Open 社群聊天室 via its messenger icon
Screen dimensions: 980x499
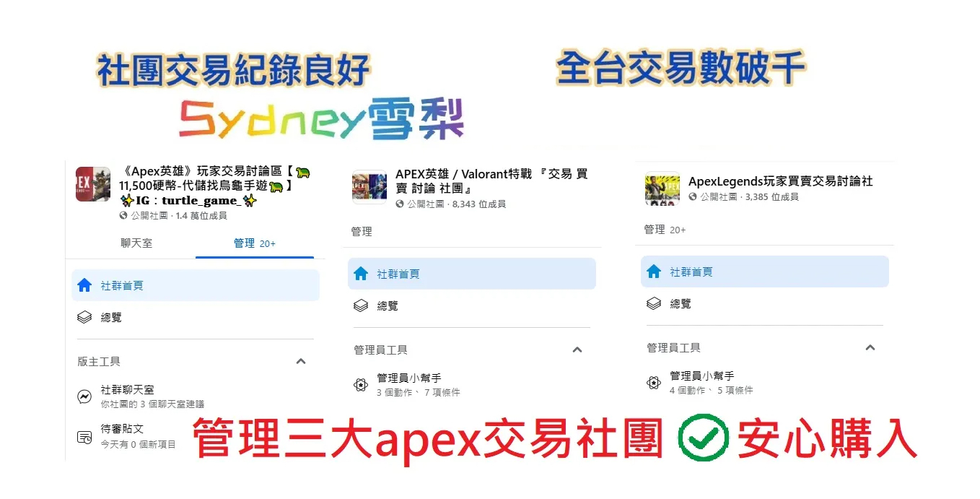pyautogui.click(x=84, y=396)
